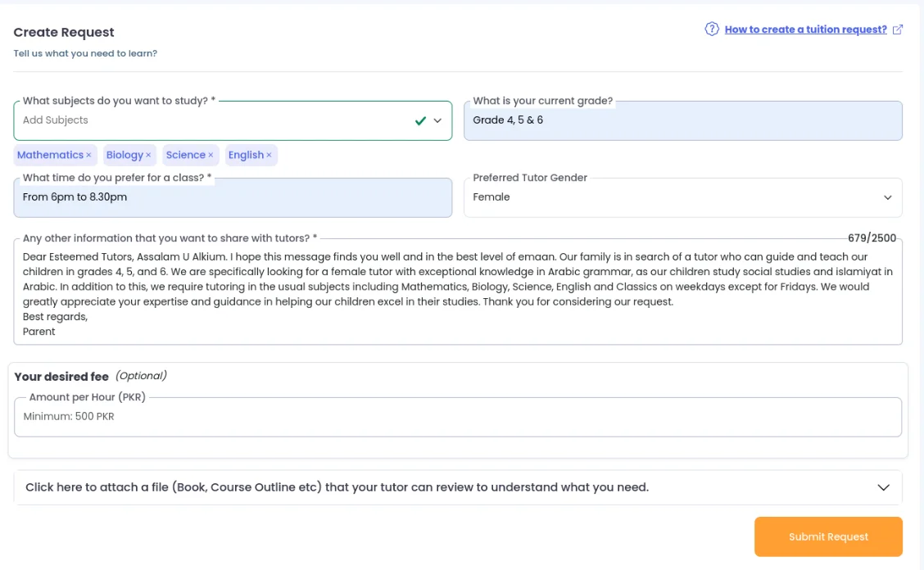Click the chevron on file attachment row
The width and height of the screenshot is (924, 570).
pyautogui.click(x=883, y=487)
